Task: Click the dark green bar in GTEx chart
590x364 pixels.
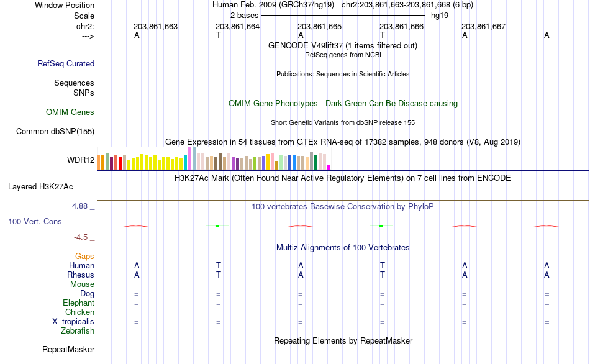Action: tap(315, 162)
